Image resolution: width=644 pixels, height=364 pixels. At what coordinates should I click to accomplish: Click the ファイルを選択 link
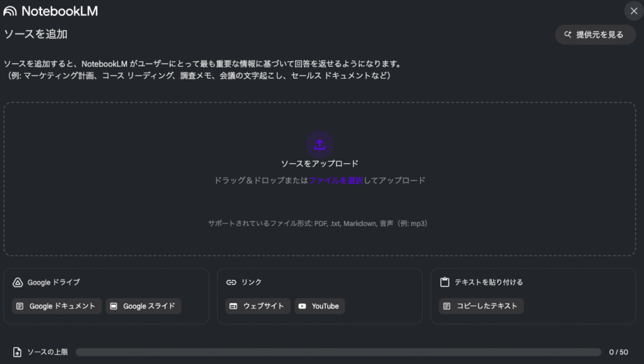pyautogui.click(x=336, y=180)
